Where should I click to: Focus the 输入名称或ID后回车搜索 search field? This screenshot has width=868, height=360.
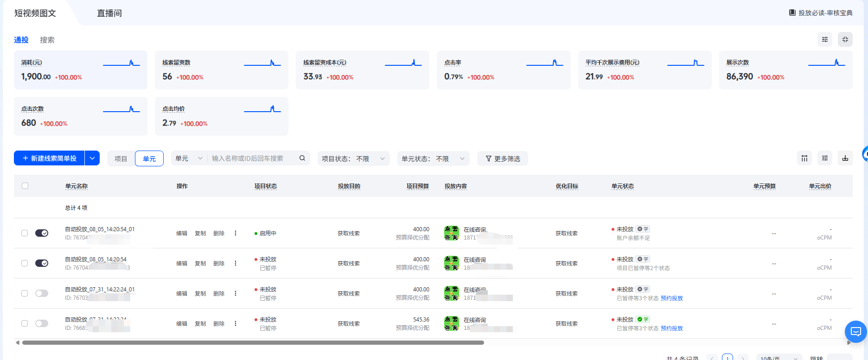(x=253, y=158)
